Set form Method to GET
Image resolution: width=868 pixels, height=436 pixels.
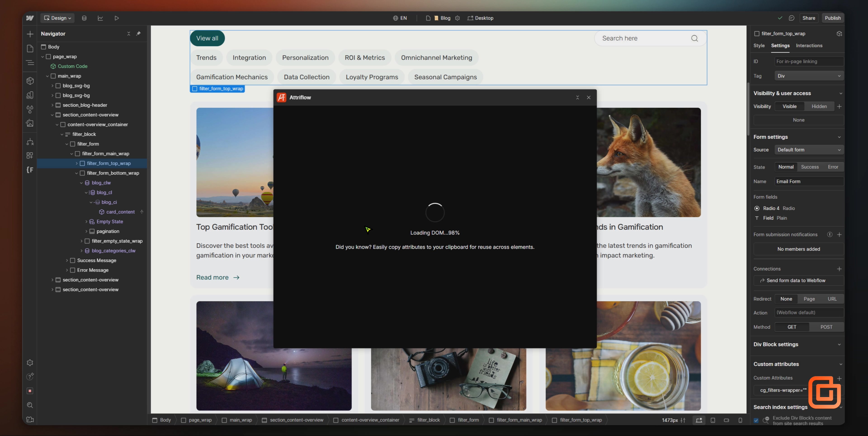click(x=792, y=327)
